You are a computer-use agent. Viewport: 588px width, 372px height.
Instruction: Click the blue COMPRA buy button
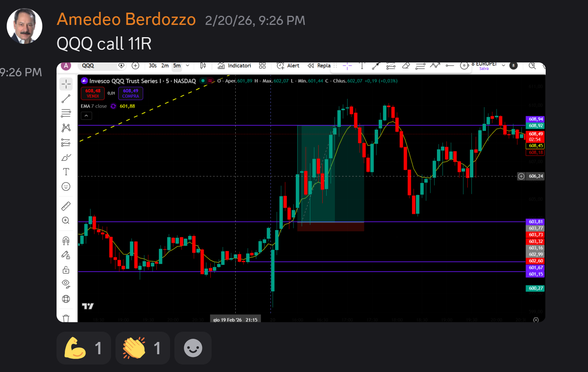(130, 93)
